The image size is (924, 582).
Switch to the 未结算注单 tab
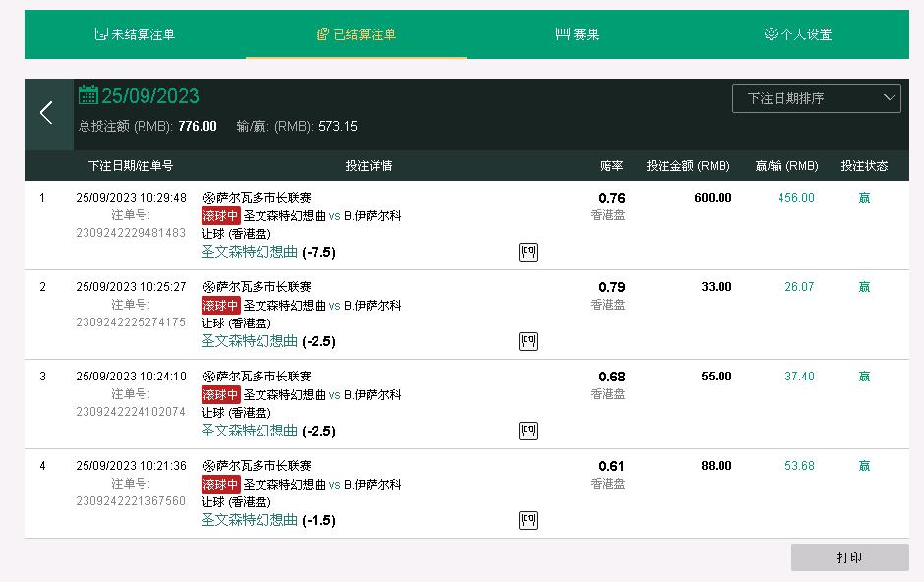(135, 34)
